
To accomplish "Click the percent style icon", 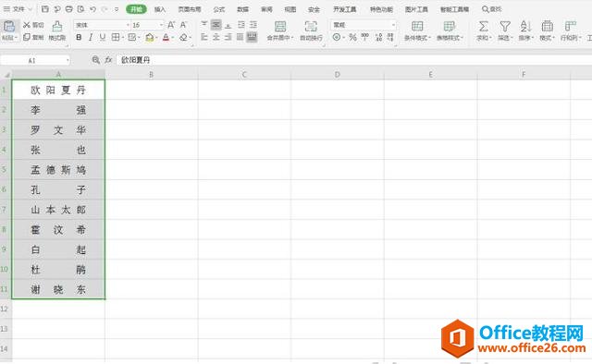I will coord(352,37).
